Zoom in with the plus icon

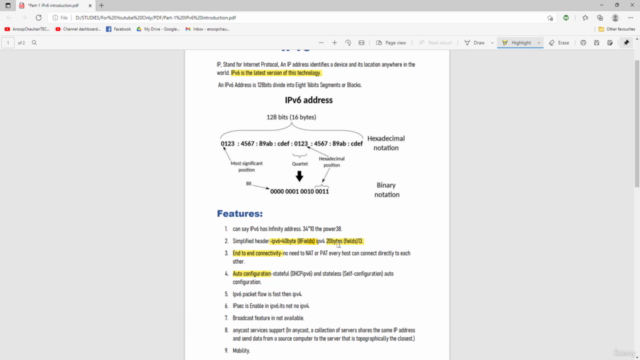[334, 43]
